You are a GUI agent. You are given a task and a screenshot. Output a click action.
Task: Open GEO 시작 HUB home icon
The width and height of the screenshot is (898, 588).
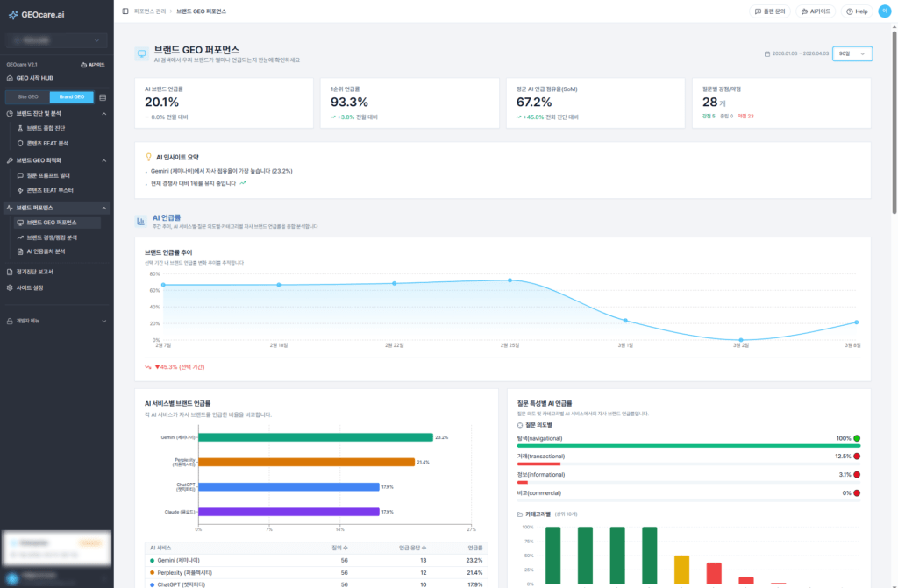click(x=10, y=78)
